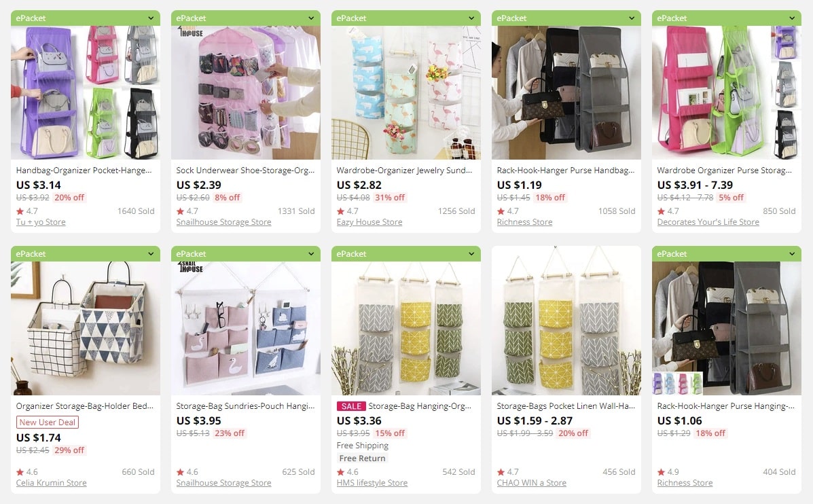Click Celia Krumin Store link
Viewport: 813px width, 504px height.
52,483
